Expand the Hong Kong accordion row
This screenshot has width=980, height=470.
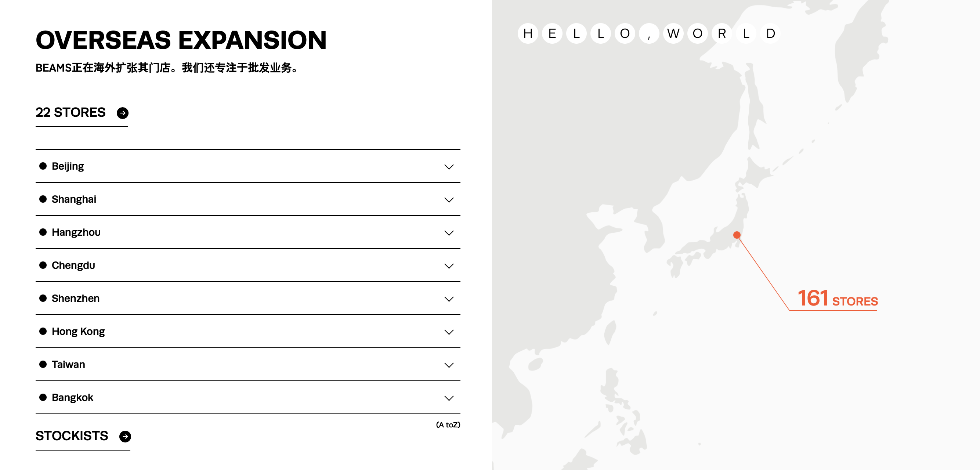click(x=449, y=332)
